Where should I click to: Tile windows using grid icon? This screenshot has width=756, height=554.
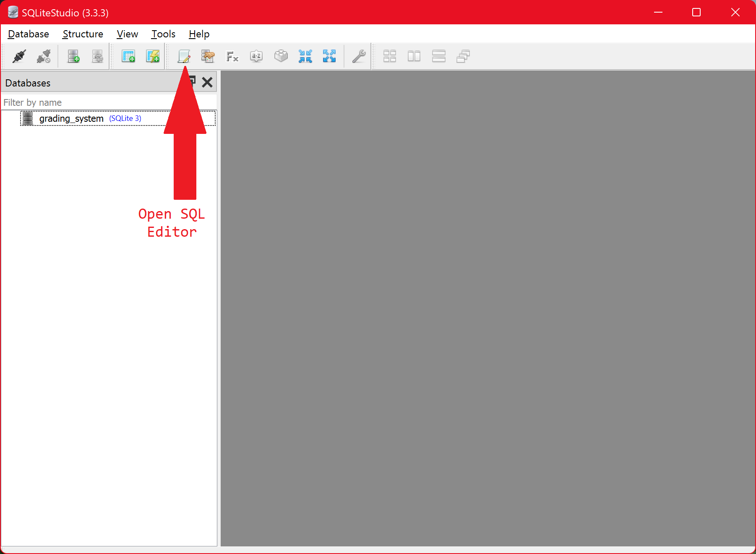pyautogui.click(x=390, y=56)
